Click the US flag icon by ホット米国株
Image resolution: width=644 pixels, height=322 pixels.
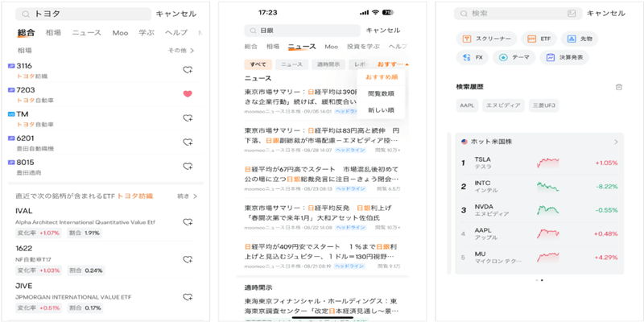pyautogui.click(x=464, y=142)
